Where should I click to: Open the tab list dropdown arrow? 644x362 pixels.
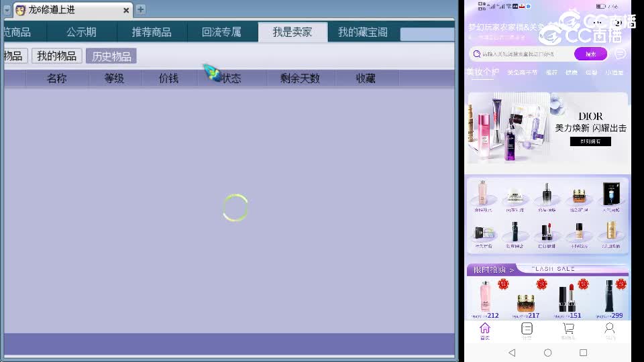tap(7, 10)
